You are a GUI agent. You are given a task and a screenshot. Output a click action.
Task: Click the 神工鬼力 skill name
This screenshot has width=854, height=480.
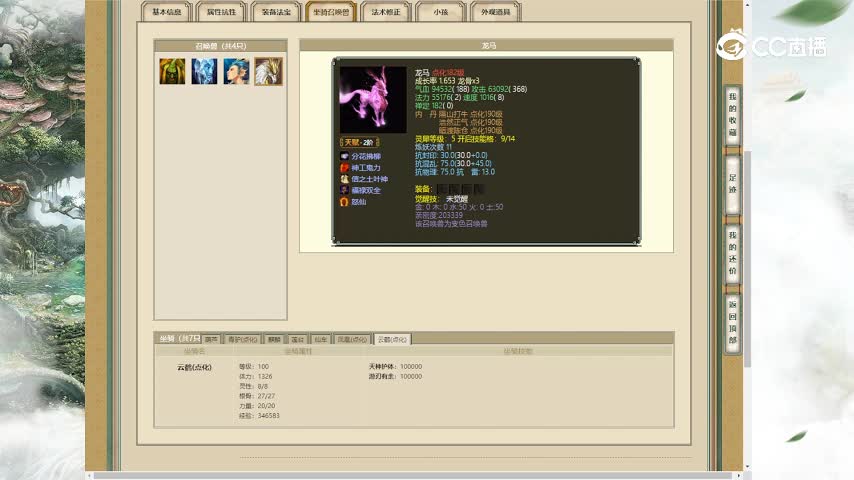click(366, 168)
